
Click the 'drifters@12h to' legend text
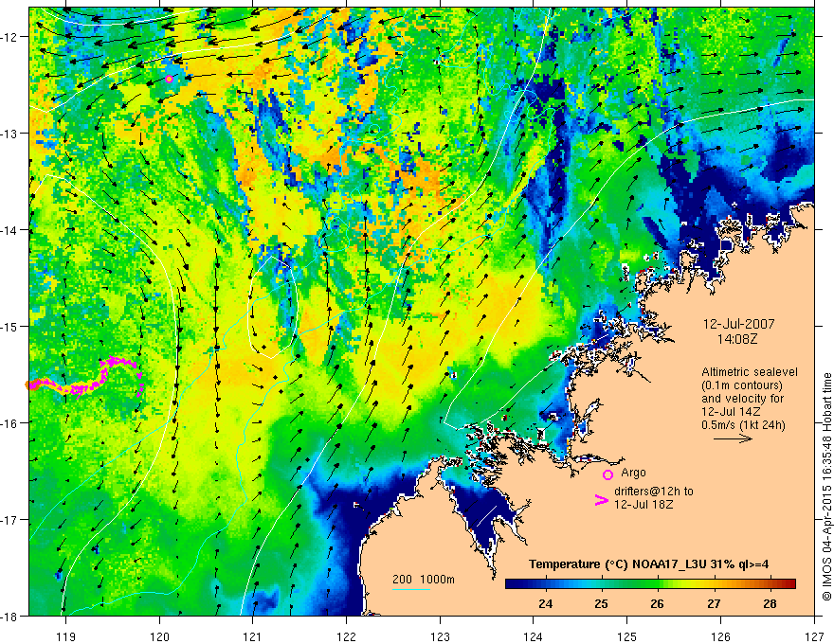[654, 491]
